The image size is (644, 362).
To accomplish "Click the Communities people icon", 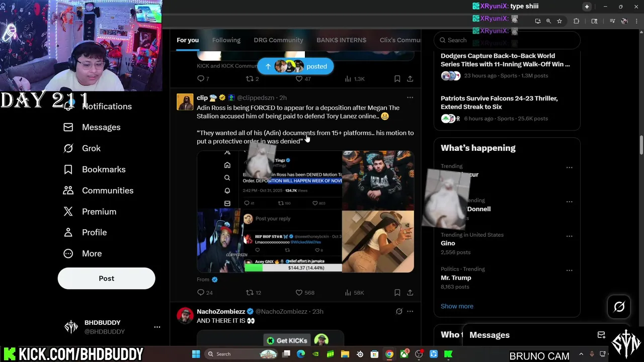I will pos(68,191).
